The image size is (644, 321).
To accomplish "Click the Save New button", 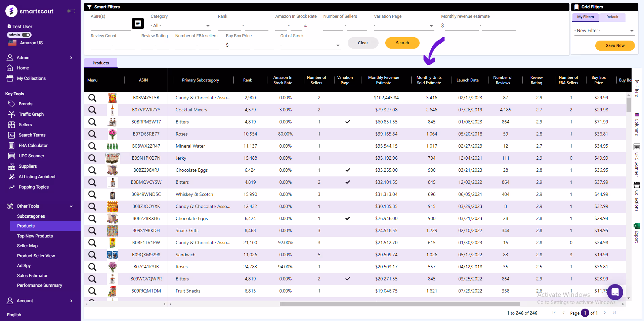I will [x=615, y=46].
